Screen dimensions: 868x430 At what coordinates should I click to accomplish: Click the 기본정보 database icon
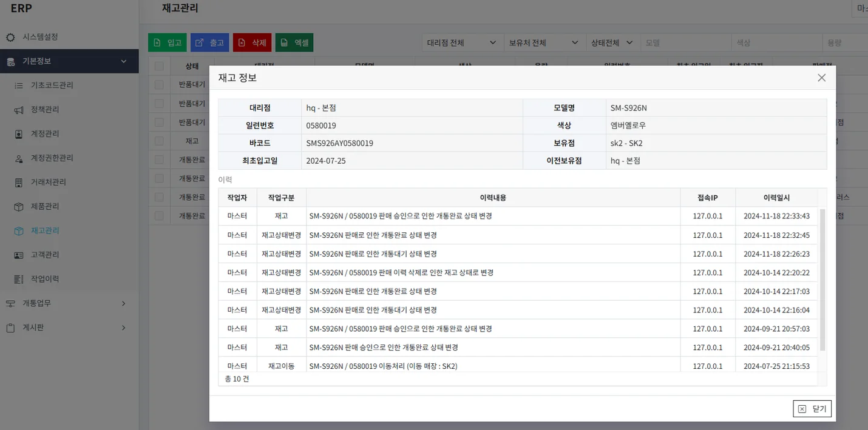[x=10, y=61]
